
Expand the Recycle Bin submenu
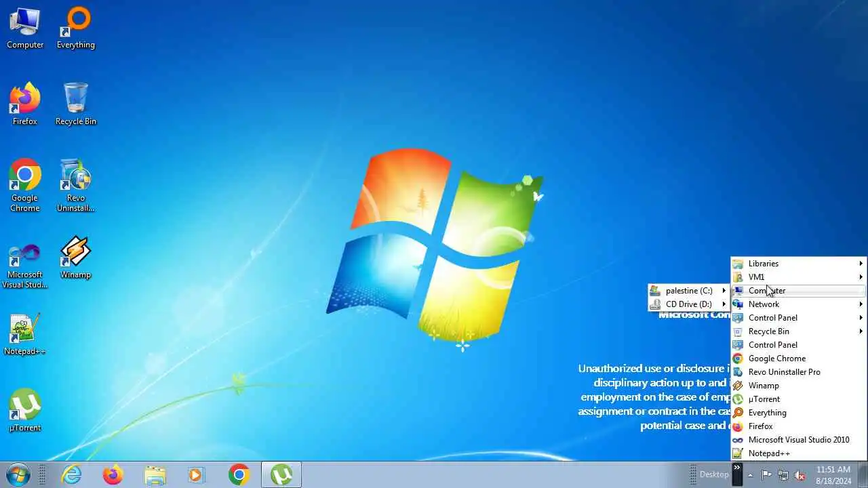pos(799,331)
